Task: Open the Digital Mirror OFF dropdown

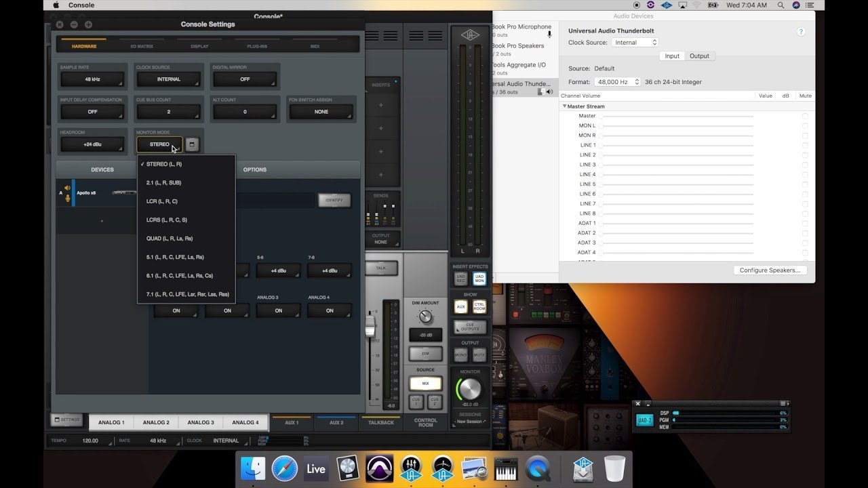Action: click(245, 79)
